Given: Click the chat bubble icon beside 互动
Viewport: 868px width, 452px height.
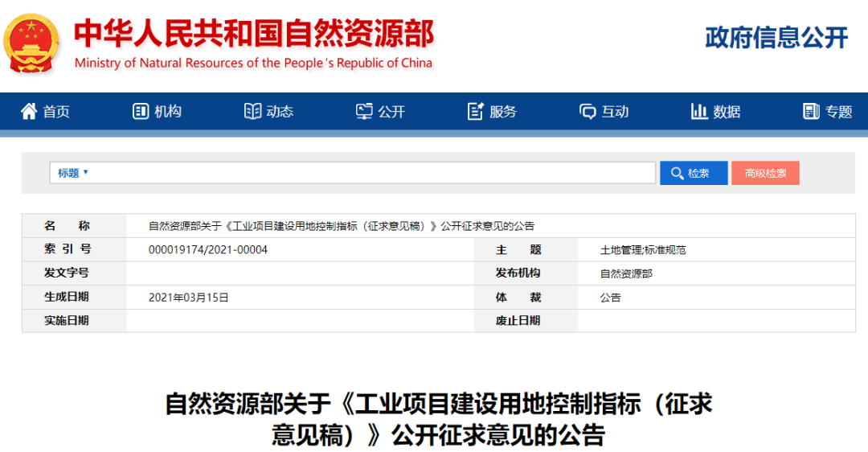Looking at the screenshot, I should [x=588, y=112].
